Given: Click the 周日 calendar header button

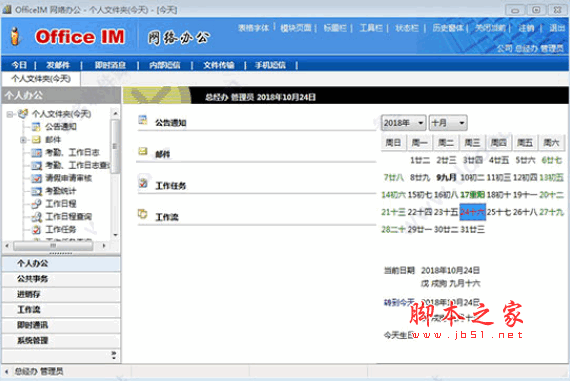Looking at the screenshot, I should point(393,143).
